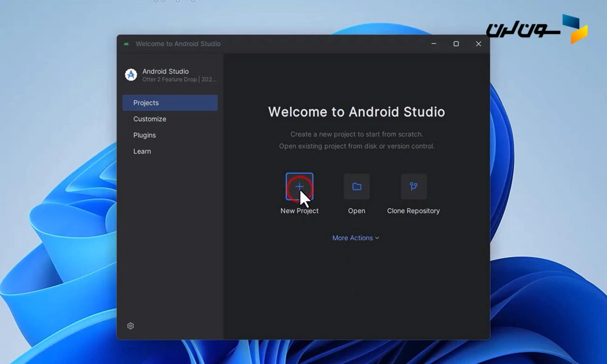Viewport: 607px width, 364px height.
Task: Click the Open text label
Action: tap(356, 211)
